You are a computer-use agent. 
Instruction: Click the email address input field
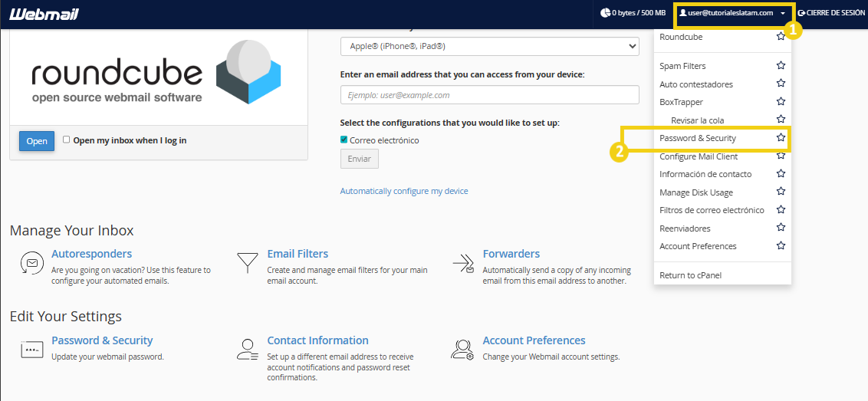pyautogui.click(x=489, y=95)
